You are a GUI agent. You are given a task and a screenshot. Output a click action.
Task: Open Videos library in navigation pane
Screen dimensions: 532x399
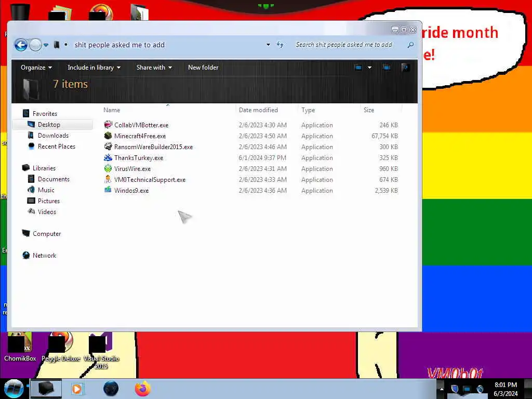47,212
